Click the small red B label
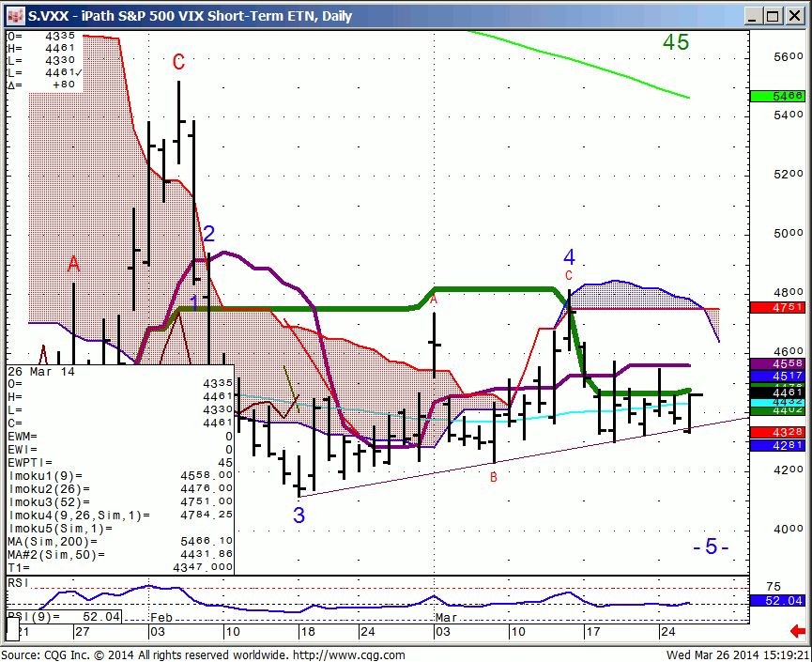This screenshot has width=812, height=662. click(494, 477)
